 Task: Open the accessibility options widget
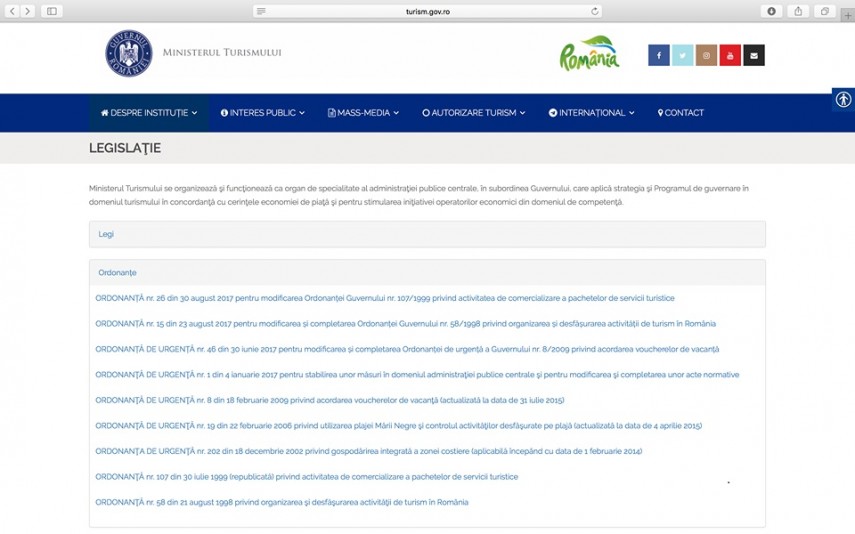click(x=843, y=100)
